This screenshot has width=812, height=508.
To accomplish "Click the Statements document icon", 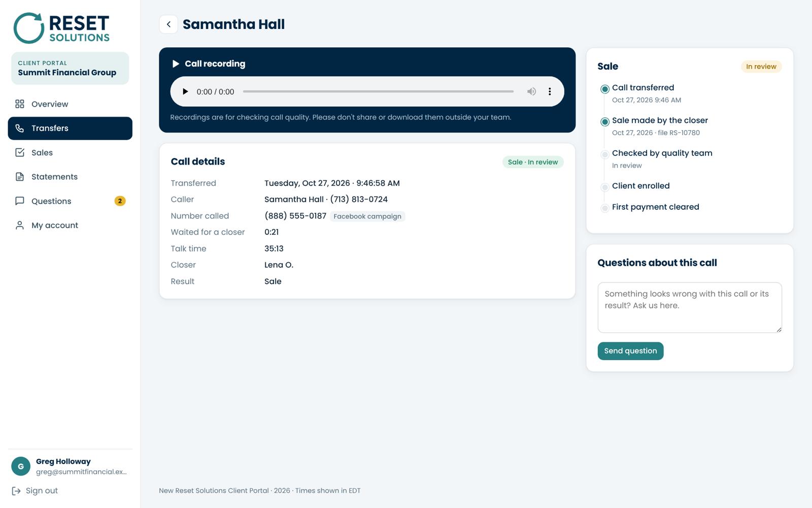I will pyautogui.click(x=20, y=177).
